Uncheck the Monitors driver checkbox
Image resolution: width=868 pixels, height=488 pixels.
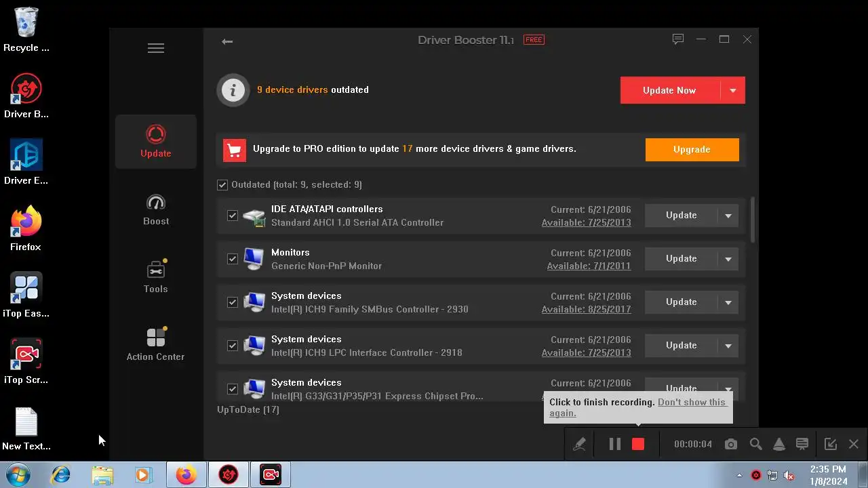tap(233, 259)
